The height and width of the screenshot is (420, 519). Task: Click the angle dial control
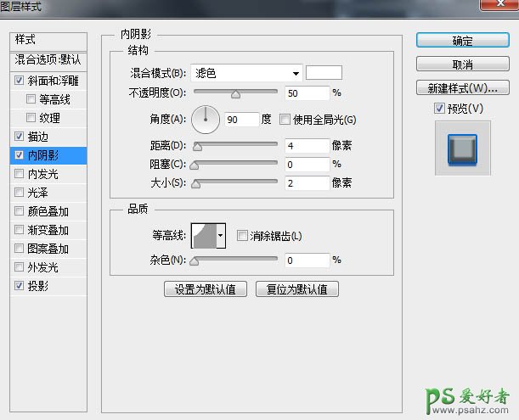pyautogui.click(x=205, y=120)
